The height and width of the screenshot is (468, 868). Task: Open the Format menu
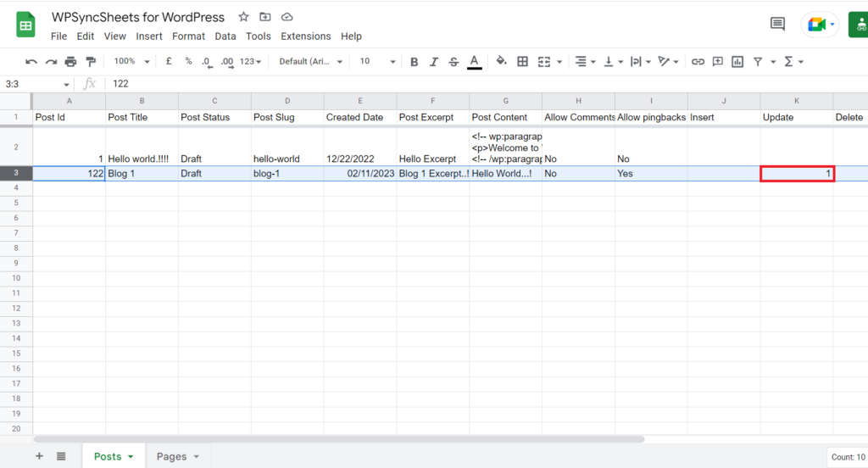click(x=188, y=36)
